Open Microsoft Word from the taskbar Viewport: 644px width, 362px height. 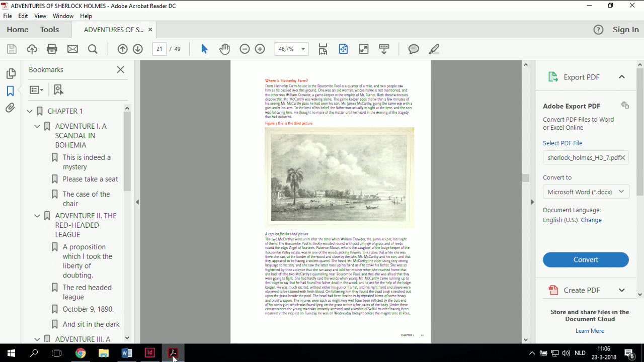point(126,353)
